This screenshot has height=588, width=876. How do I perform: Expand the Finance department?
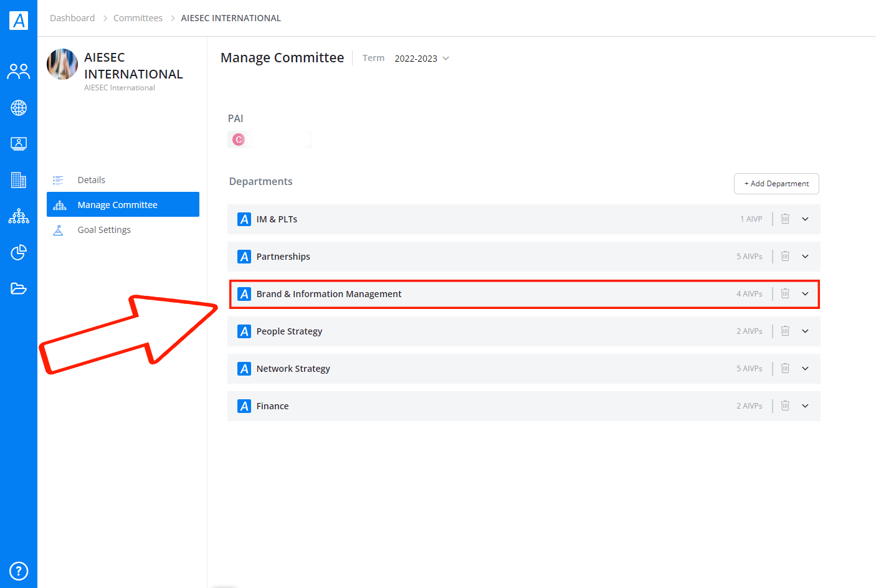click(805, 405)
